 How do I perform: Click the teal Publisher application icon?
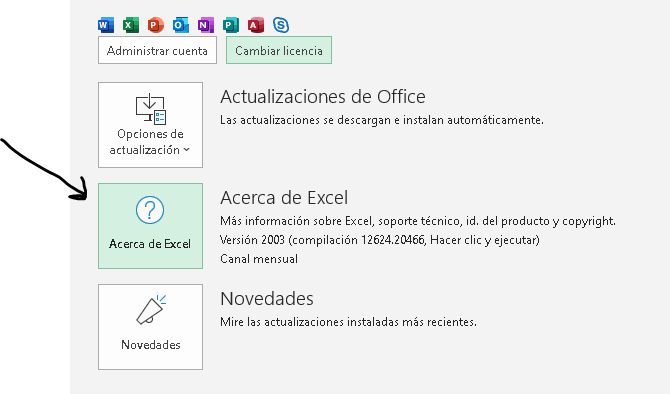(x=231, y=25)
